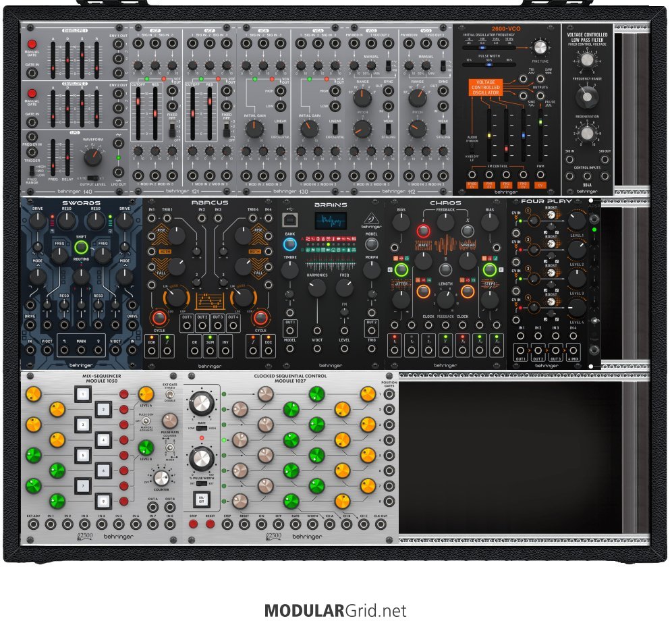Viewport: 672px width, 625px height.
Task: Click step button 1 on Mix-Sequencer
Action: point(83,394)
